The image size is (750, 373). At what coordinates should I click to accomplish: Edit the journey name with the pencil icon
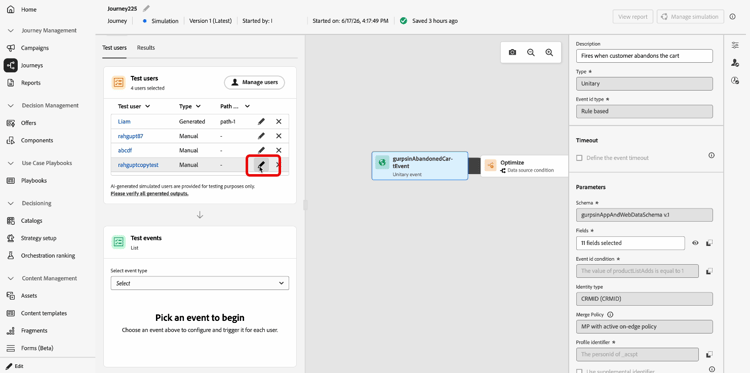(146, 8)
